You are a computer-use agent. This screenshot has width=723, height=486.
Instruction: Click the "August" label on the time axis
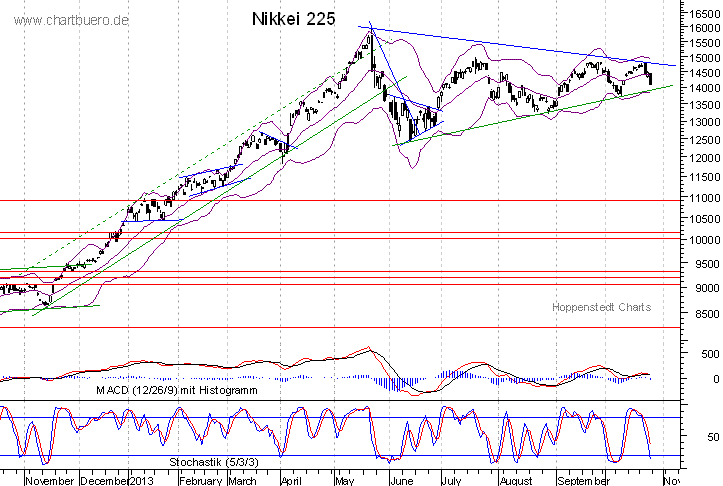tap(516, 481)
